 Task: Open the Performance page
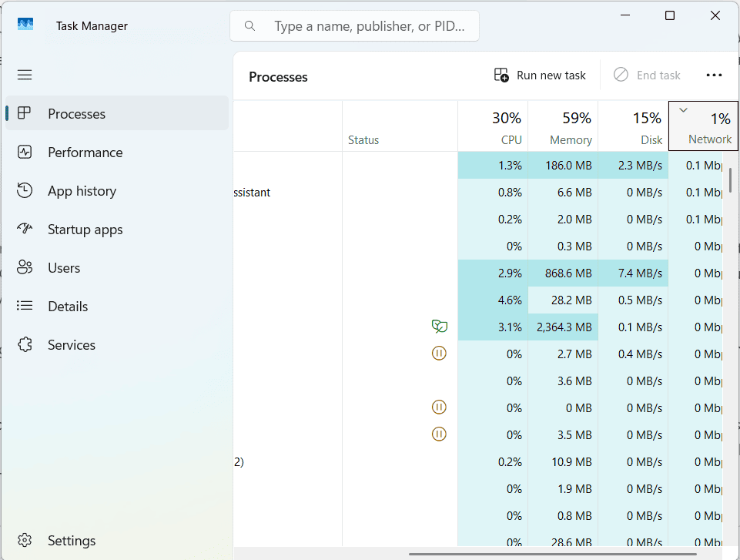tap(117, 152)
